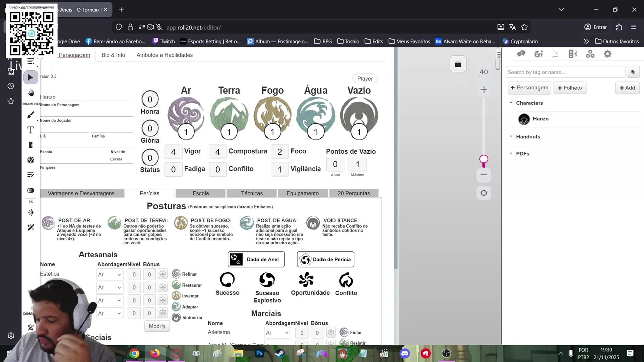Click the + Folheto button
This screenshot has width=644, height=362.
click(x=570, y=88)
